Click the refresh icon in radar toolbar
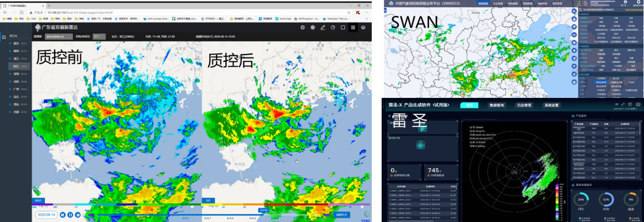The width and height of the screenshot is (644, 222). click(x=303, y=27)
